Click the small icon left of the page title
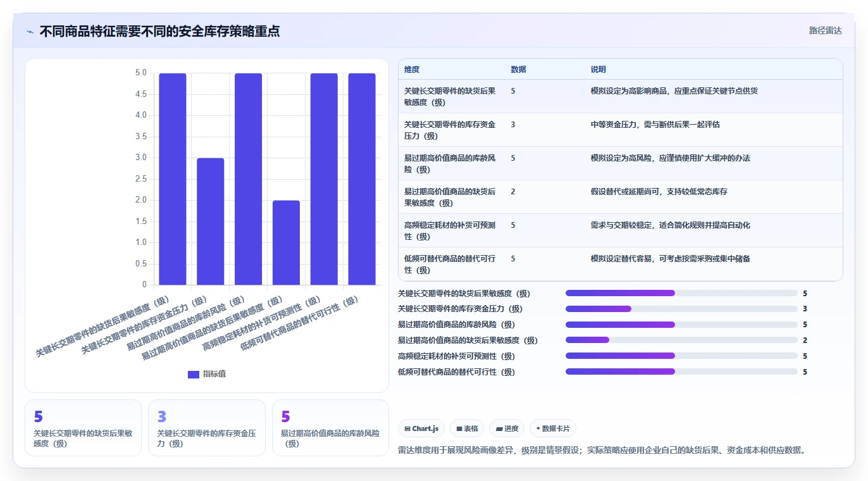The image size is (868, 481). [30, 32]
